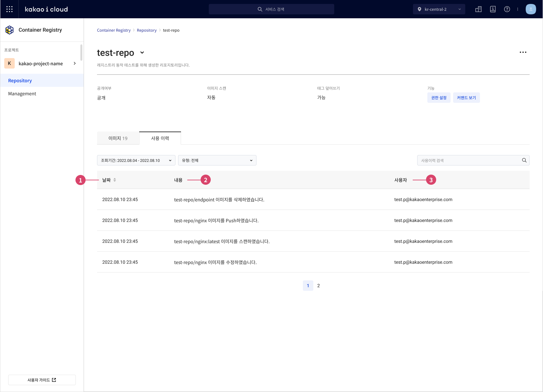Select the nginx:latest 스캔 history row
Image resolution: width=543 pixels, height=392 pixels.
point(313,241)
